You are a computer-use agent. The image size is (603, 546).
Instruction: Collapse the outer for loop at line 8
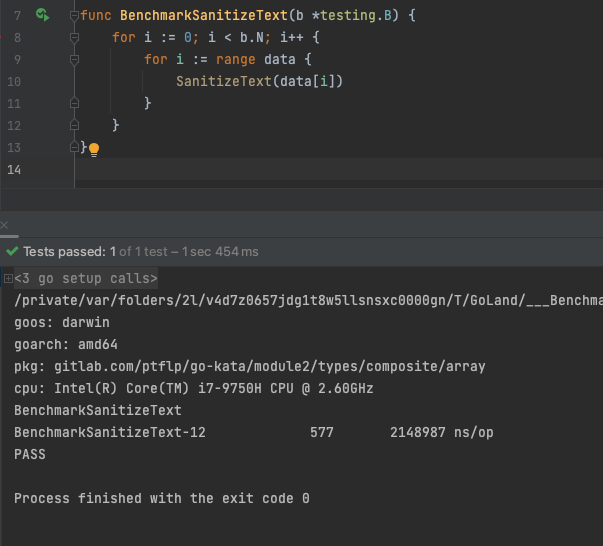[x=75, y=38]
